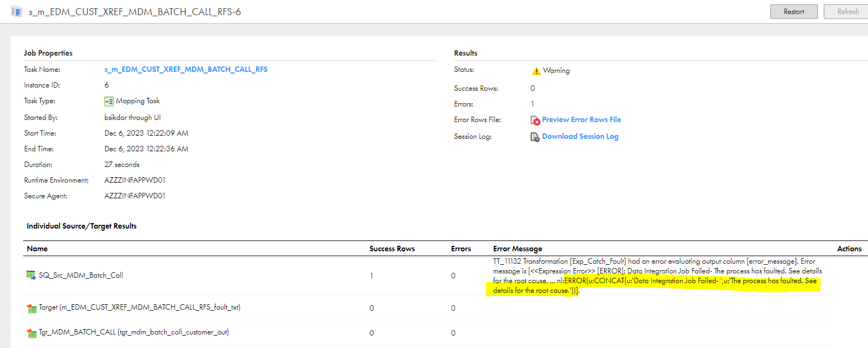Click the Preview Error Rows File icon
This screenshot has height=348, width=868.
point(535,120)
